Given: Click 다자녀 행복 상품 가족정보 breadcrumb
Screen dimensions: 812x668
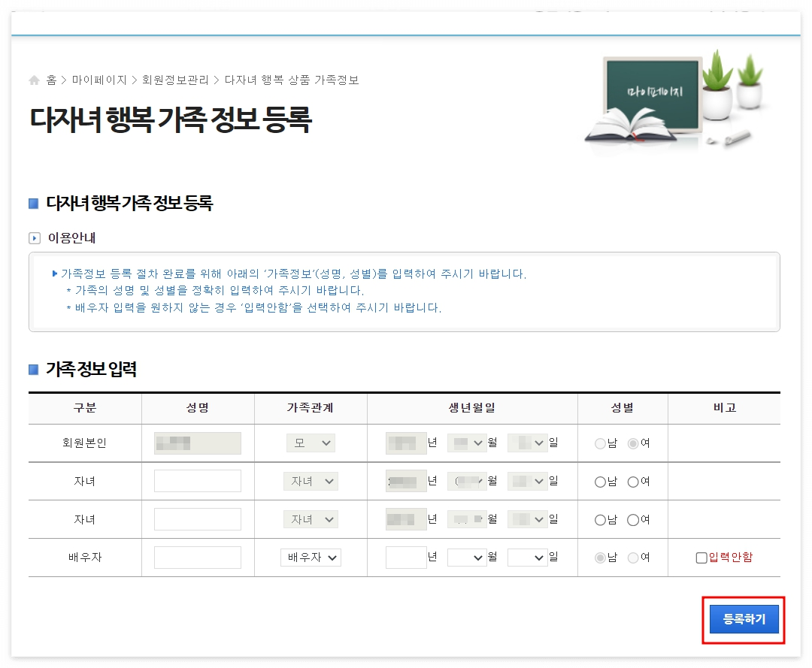Looking at the screenshot, I should [292, 80].
